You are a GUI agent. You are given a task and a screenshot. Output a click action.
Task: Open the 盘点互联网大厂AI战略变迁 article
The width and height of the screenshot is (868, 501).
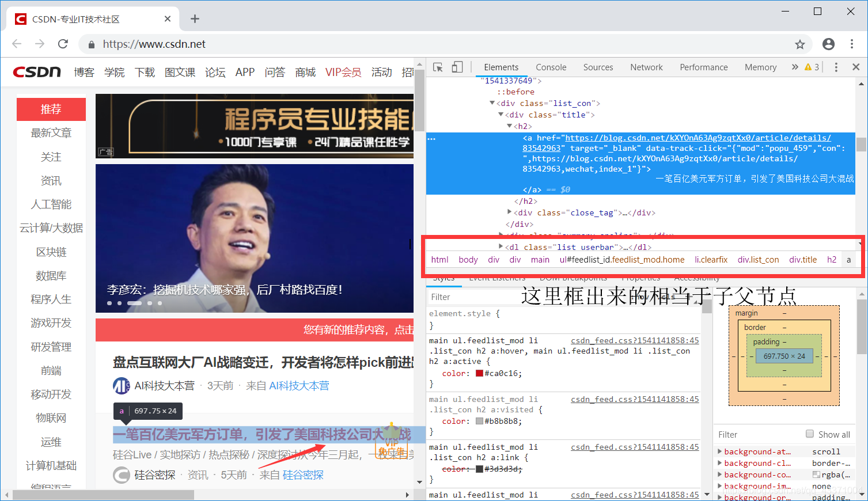[x=263, y=362]
